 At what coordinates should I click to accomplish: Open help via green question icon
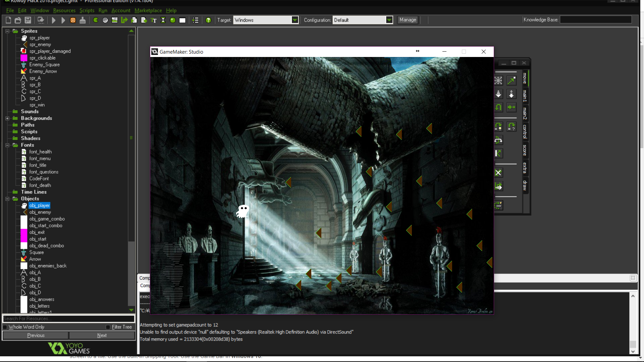pos(208,20)
